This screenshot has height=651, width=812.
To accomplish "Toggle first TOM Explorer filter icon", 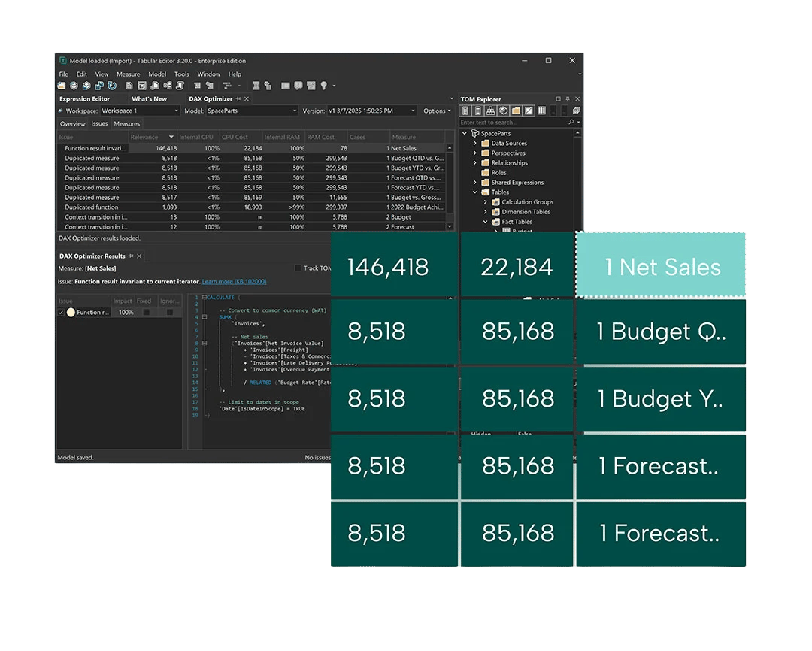I will pos(465,111).
